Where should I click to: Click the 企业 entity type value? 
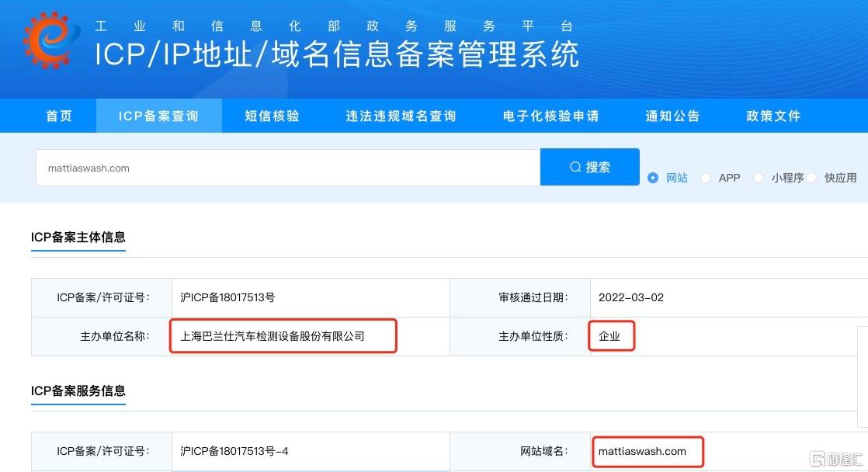[609, 336]
